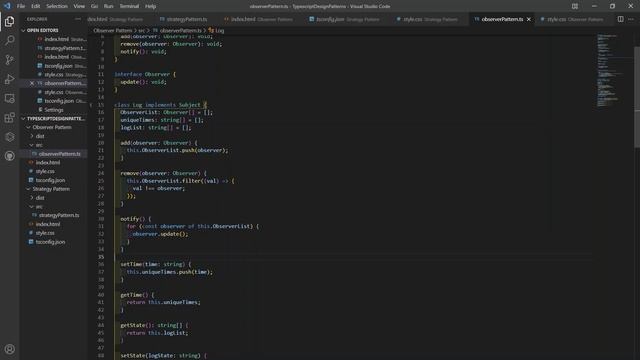Screen dimensions: 640x360
Task: Open the Run and Debug view
Action: (x=9, y=79)
